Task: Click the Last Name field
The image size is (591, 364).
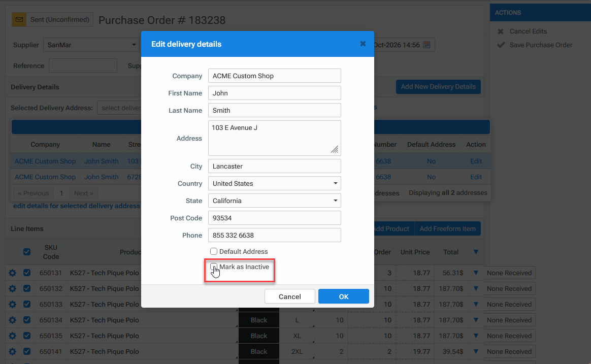Action: click(274, 110)
